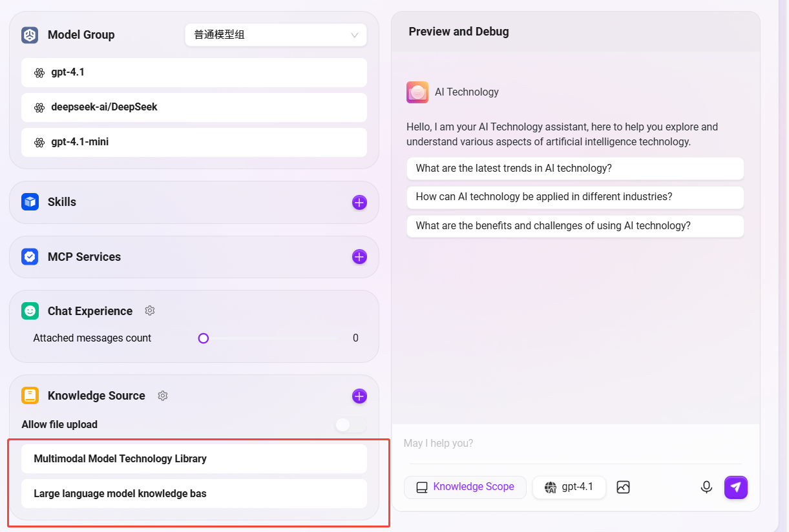The image size is (789, 532).
Task: Click the Knowledge Scope button
Action: tap(465, 487)
